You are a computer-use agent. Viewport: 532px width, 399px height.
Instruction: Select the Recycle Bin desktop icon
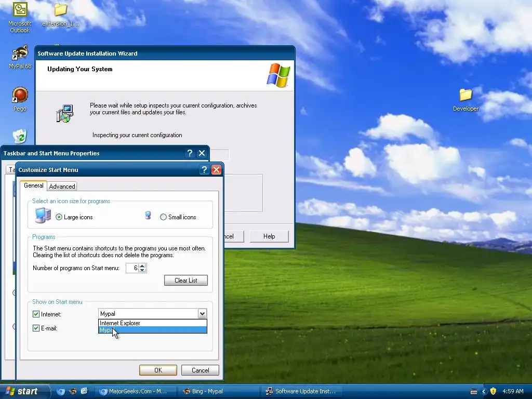[20, 137]
